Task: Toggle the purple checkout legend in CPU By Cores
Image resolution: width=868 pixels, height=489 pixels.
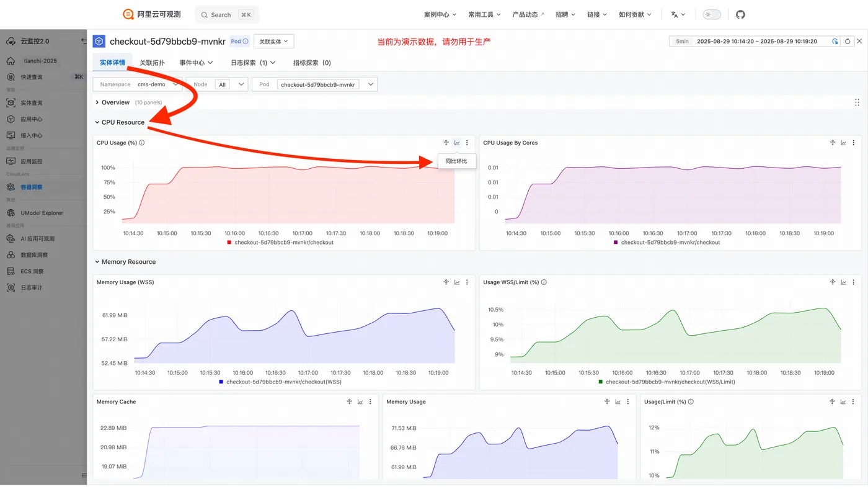Action: 667,243
